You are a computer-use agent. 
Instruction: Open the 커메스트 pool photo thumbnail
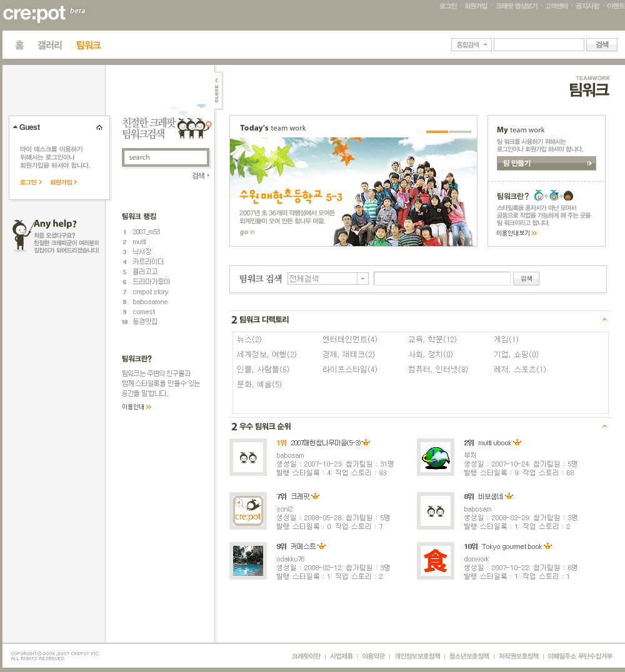click(247, 561)
